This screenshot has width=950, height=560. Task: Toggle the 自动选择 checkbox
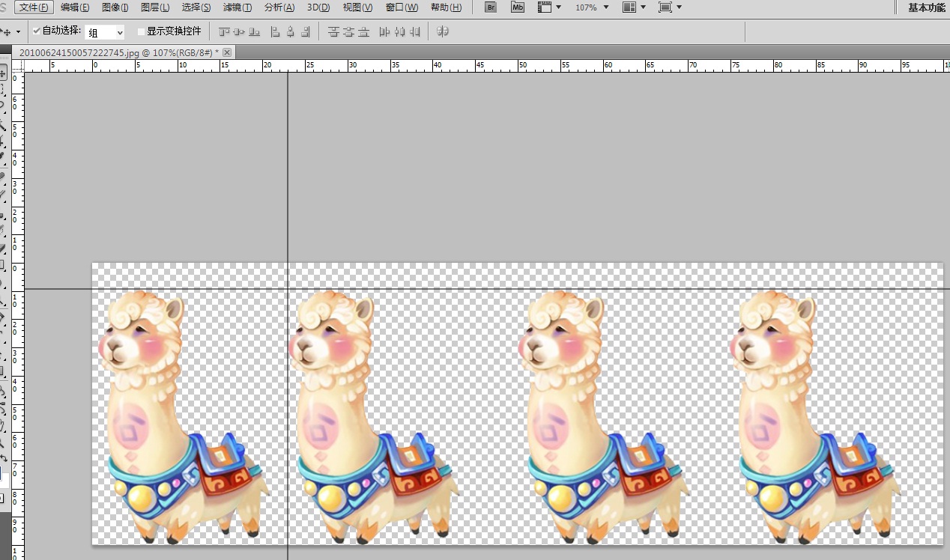[x=37, y=31]
